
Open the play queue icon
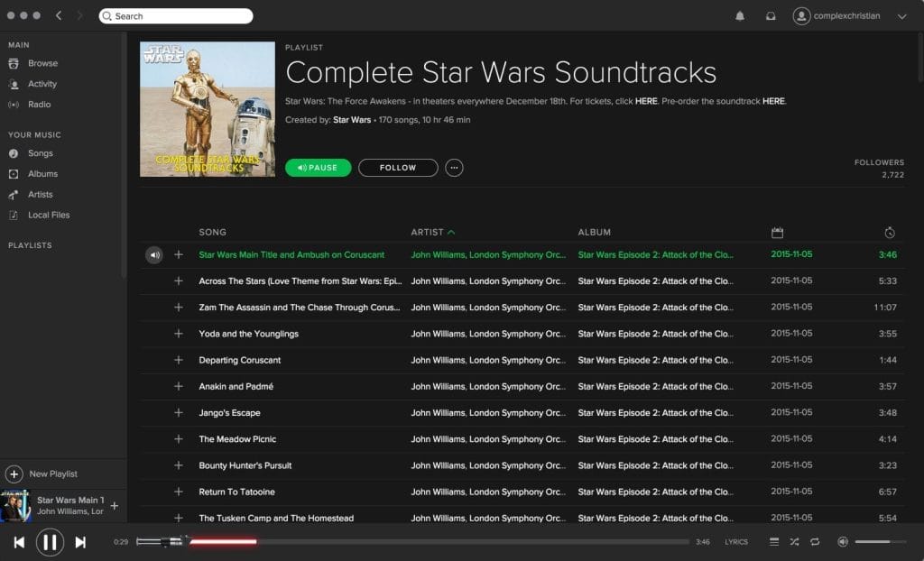[x=774, y=542]
